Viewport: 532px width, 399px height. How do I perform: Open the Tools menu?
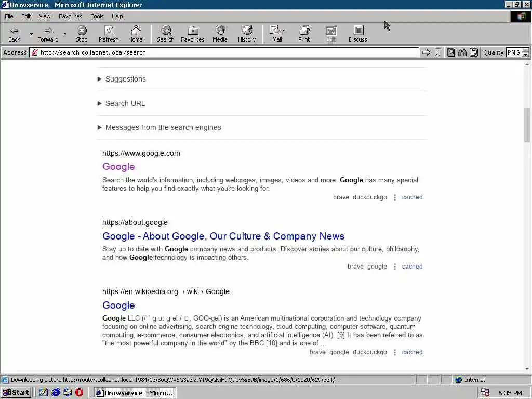[97, 16]
